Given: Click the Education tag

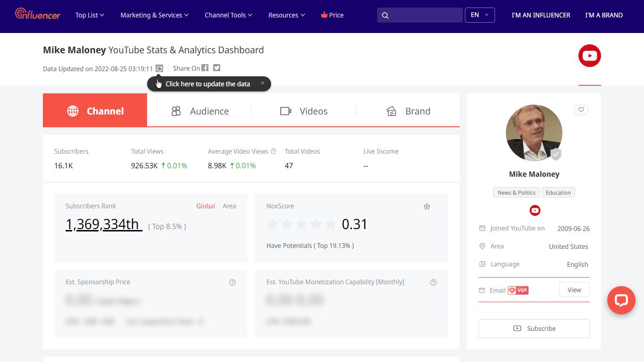Looking at the screenshot, I should tap(559, 192).
